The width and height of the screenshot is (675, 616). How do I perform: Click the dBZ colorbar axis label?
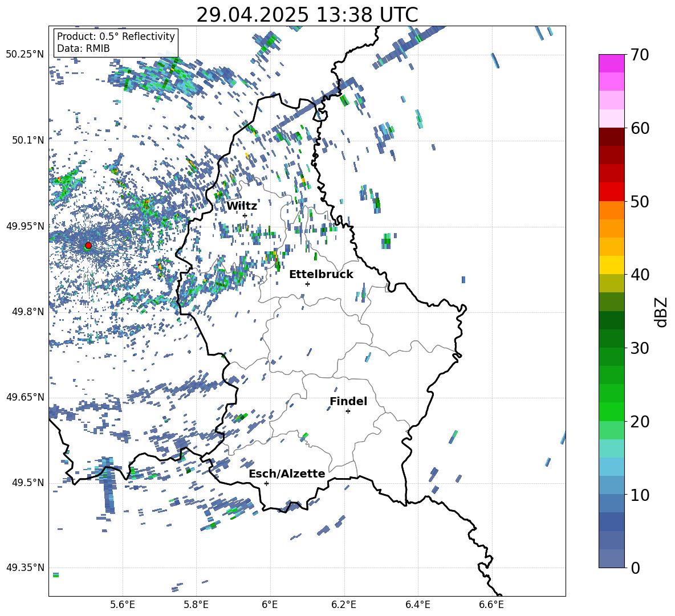pos(662,312)
